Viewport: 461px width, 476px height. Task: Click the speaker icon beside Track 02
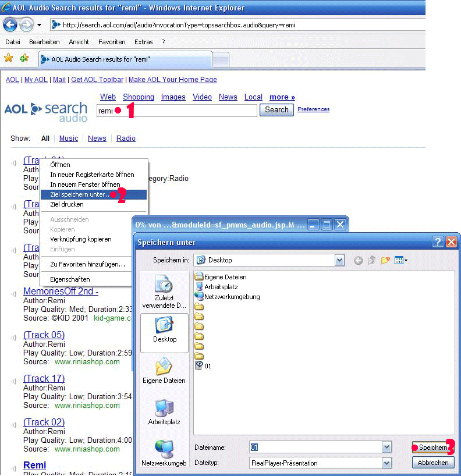[x=13, y=425]
